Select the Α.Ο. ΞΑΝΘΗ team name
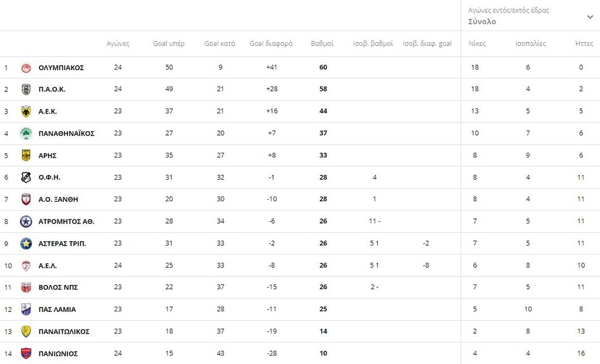Screen dimensions: 600x364 tap(58, 200)
